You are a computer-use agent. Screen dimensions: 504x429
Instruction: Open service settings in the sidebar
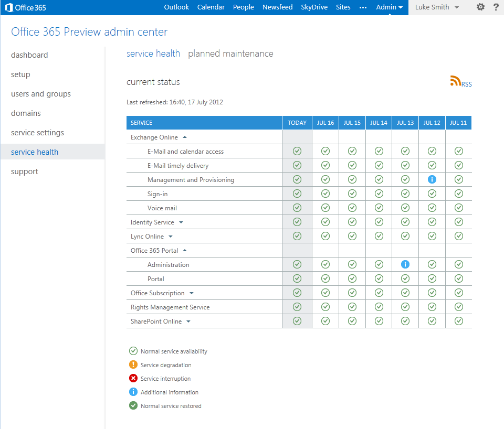tap(37, 133)
